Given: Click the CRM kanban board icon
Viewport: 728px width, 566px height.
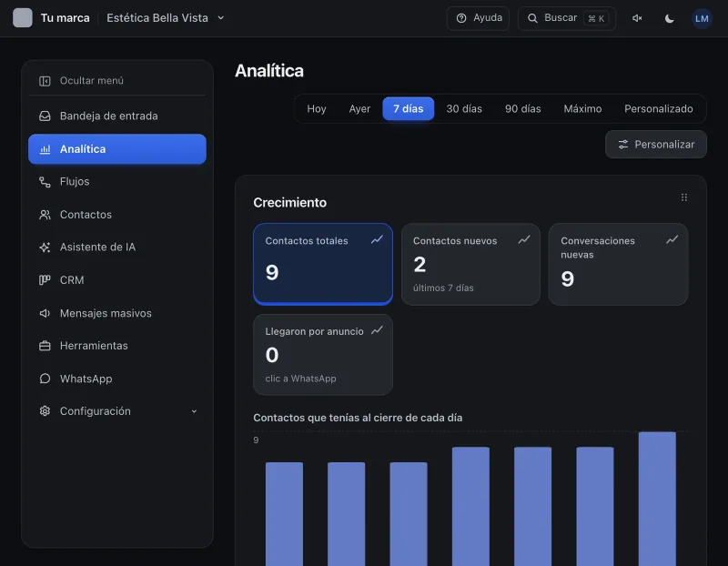Looking at the screenshot, I should point(45,280).
